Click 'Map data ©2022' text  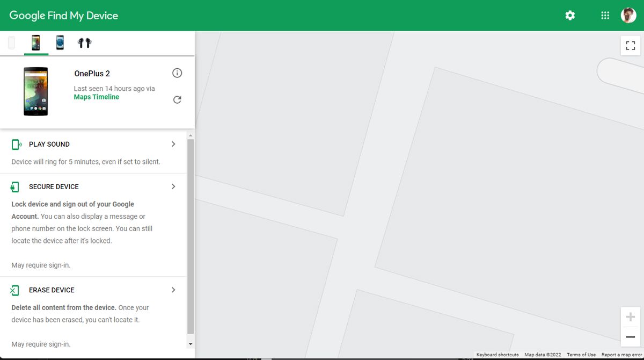[543, 355]
